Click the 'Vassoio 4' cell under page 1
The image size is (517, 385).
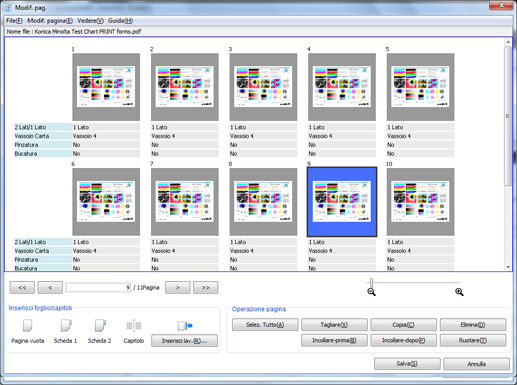point(106,136)
